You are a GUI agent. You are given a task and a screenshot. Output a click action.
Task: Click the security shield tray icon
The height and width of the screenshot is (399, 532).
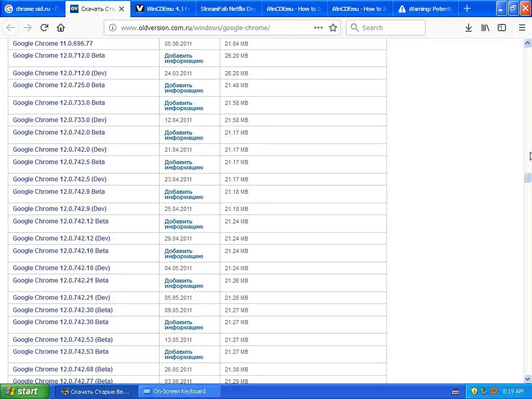[x=474, y=392]
